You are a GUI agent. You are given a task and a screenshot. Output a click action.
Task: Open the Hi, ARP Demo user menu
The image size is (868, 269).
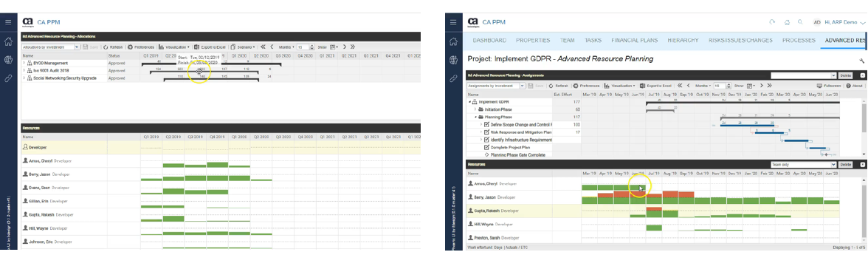(846, 22)
